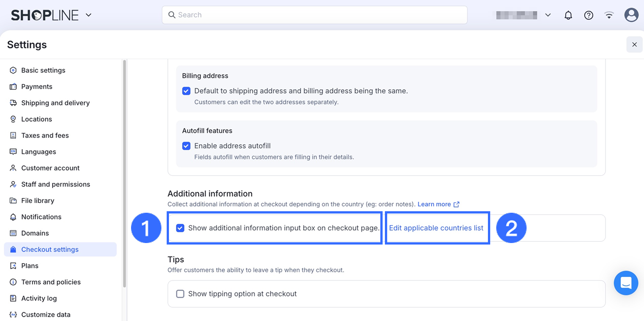
Task: Open Domains settings
Action: pyautogui.click(x=60, y=233)
